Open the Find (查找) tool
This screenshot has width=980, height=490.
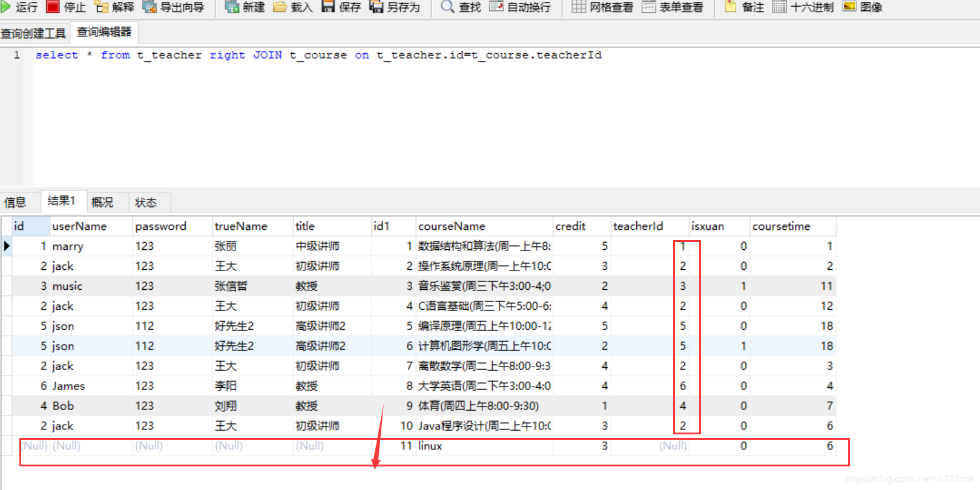click(461, 7)
